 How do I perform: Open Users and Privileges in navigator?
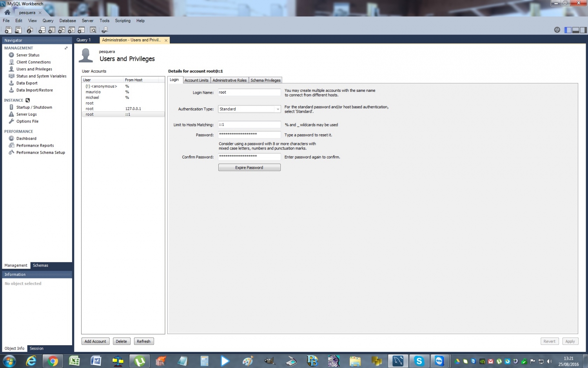tap(34, 69)
